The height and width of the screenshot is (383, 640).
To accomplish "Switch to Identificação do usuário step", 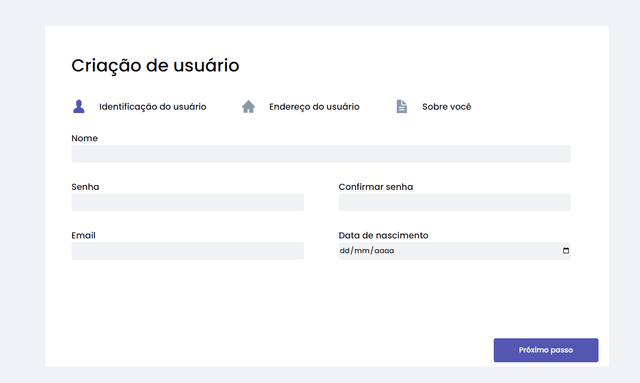I will (152, 107).
